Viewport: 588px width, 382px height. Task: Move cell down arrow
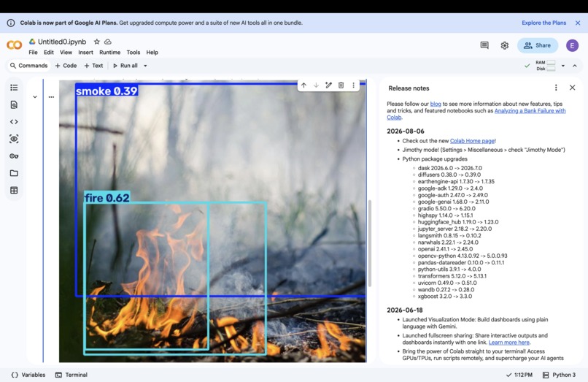316,85
